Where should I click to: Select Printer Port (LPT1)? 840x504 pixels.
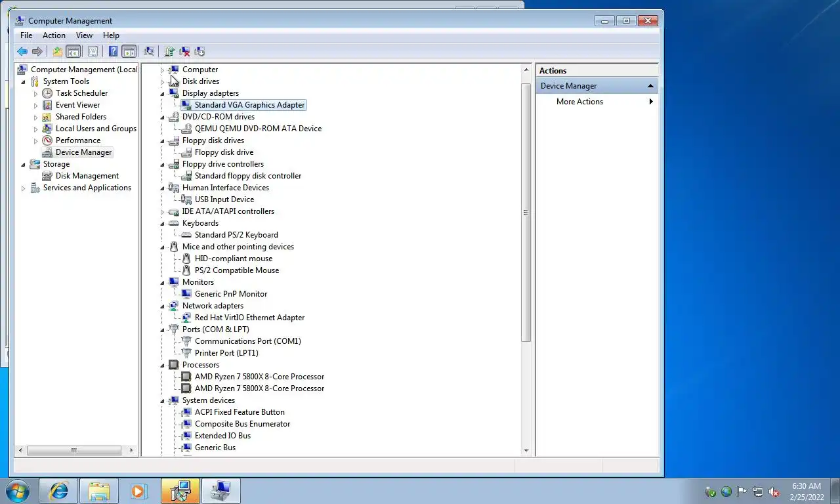coord(226,353)
